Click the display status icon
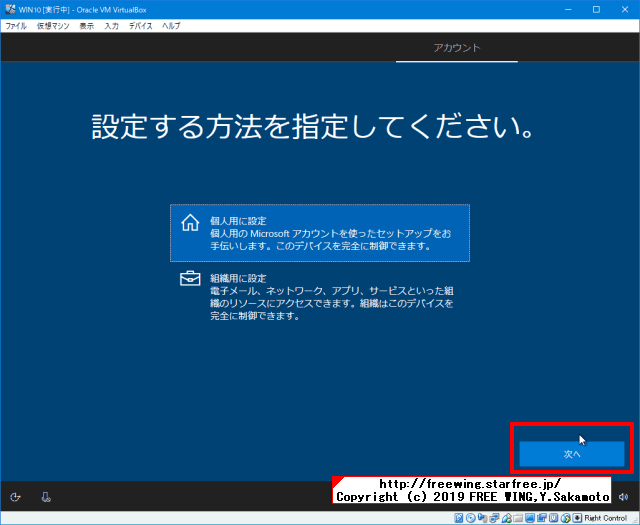Screen dimensions: 640x525 point(530,518)
